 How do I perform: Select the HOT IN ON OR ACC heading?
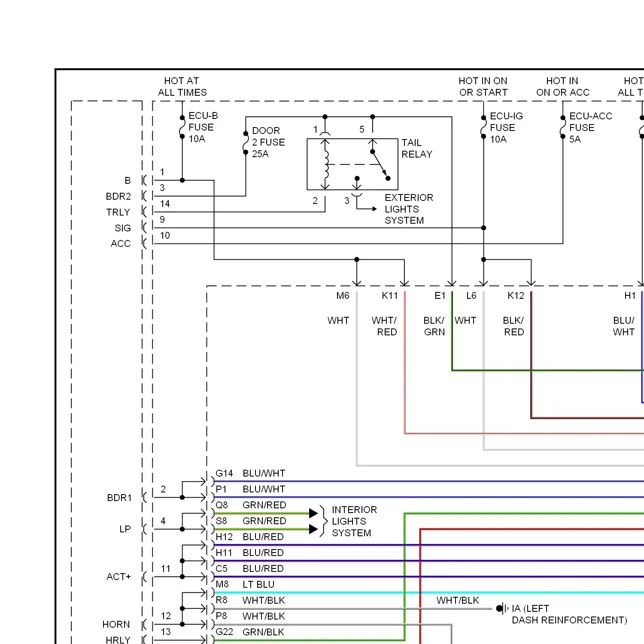click(x=562, y=87)
